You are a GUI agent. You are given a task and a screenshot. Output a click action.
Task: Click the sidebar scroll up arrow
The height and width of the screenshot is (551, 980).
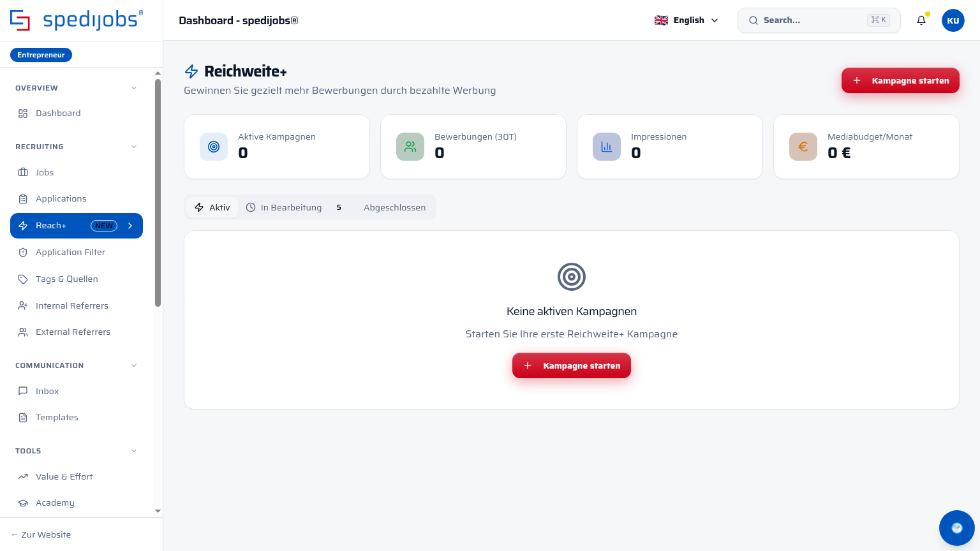click(158, 73)
